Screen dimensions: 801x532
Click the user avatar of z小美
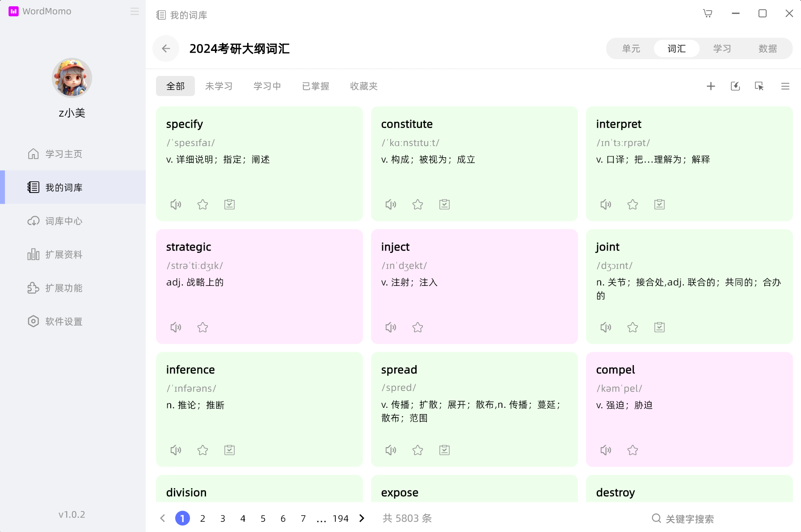pyautogui.click(x=72, y=78)
